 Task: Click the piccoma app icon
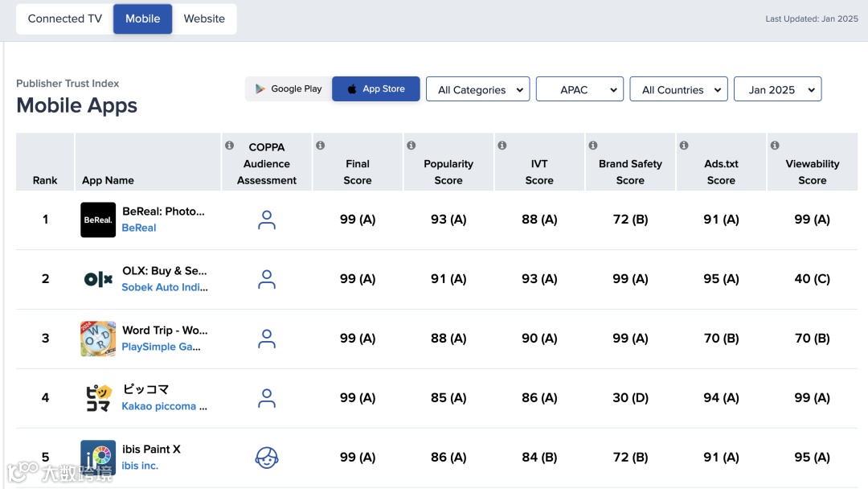coord(98,398)
